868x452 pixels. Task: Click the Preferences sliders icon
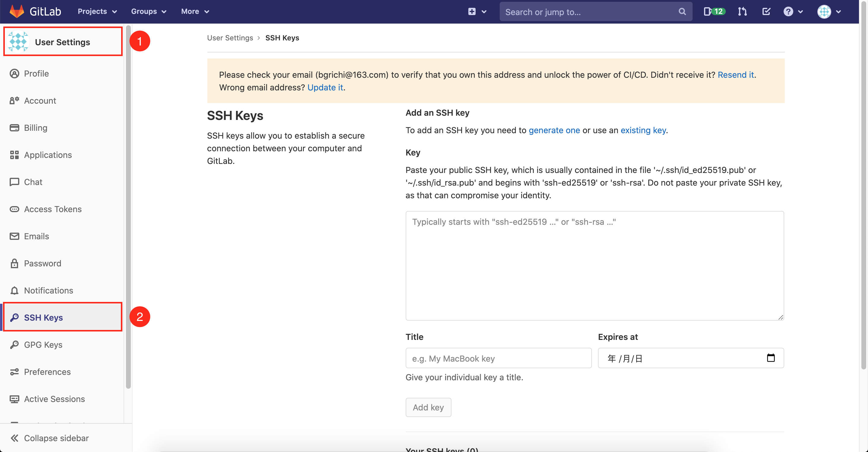click(x=14, y=372)
